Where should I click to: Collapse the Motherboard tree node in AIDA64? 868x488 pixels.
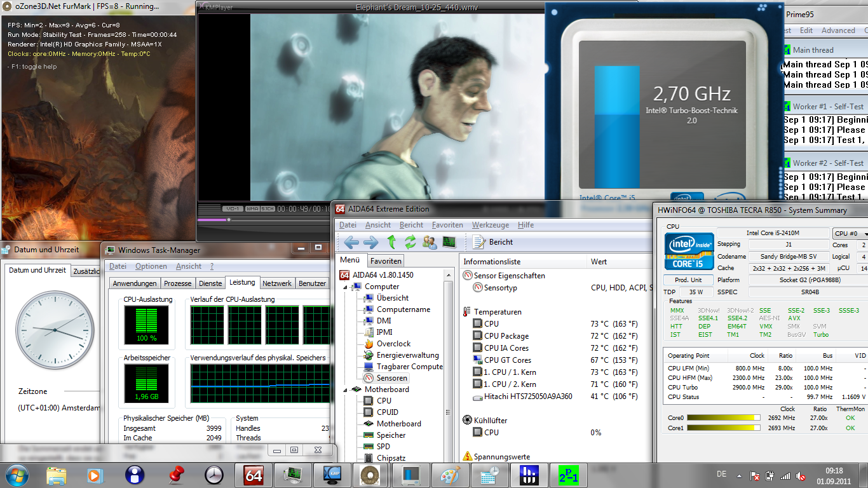point(346,390)
